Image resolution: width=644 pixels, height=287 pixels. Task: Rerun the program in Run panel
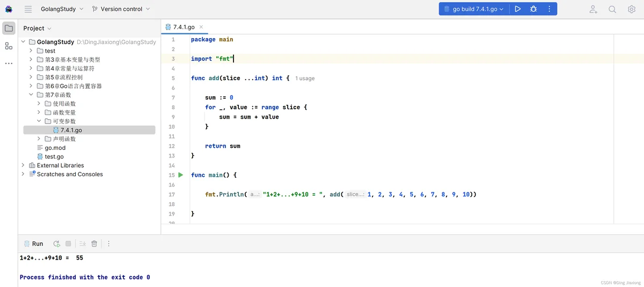56,243
